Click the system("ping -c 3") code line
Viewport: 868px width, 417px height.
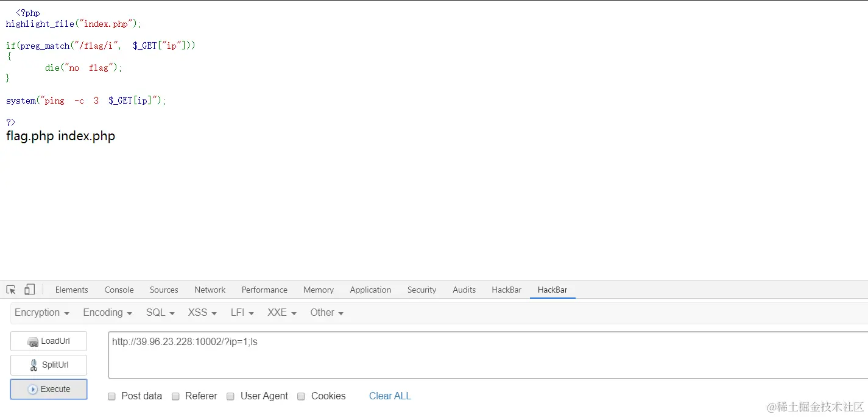click(x=86, y=101)
